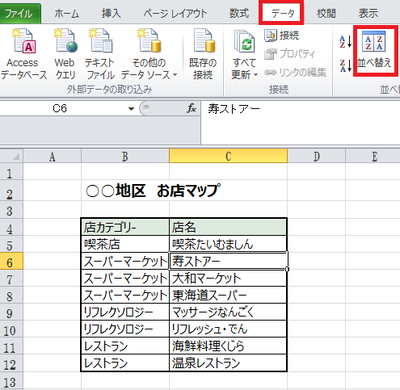The height and width of the screenshot is (390, 400).
Task: Import from text file icon
Action: 100,54
